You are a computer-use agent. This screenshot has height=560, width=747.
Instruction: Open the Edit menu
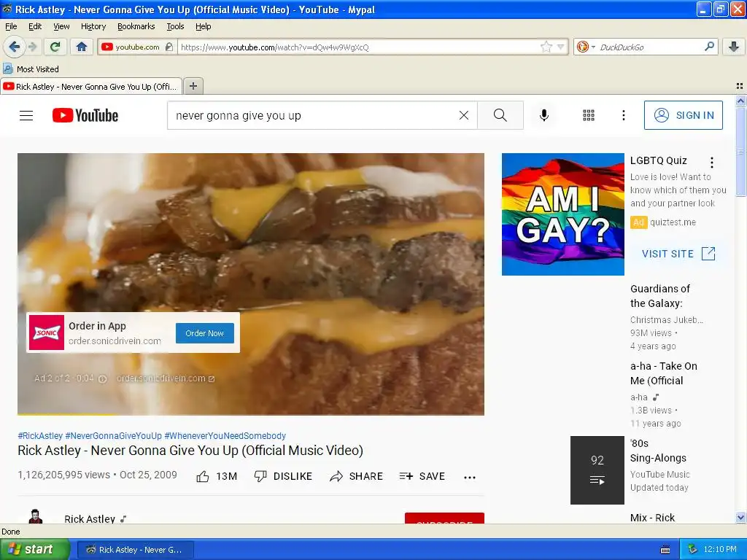coord(35,26)
